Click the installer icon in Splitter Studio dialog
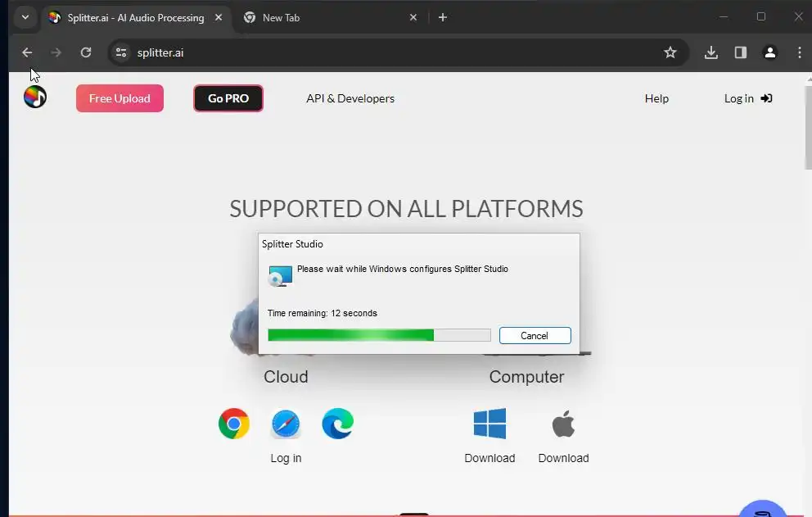 coord(280,276)
